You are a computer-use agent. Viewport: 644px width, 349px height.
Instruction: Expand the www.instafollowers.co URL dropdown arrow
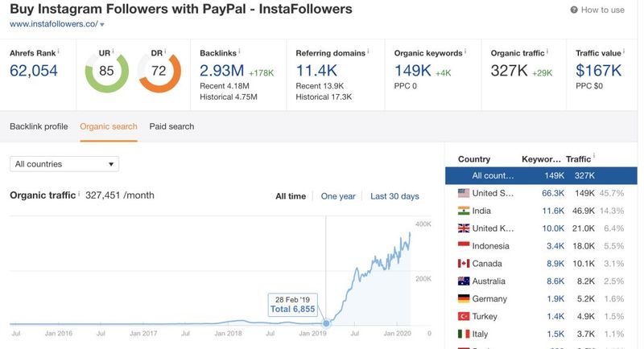pyautogui.click(x=102, y=25)
